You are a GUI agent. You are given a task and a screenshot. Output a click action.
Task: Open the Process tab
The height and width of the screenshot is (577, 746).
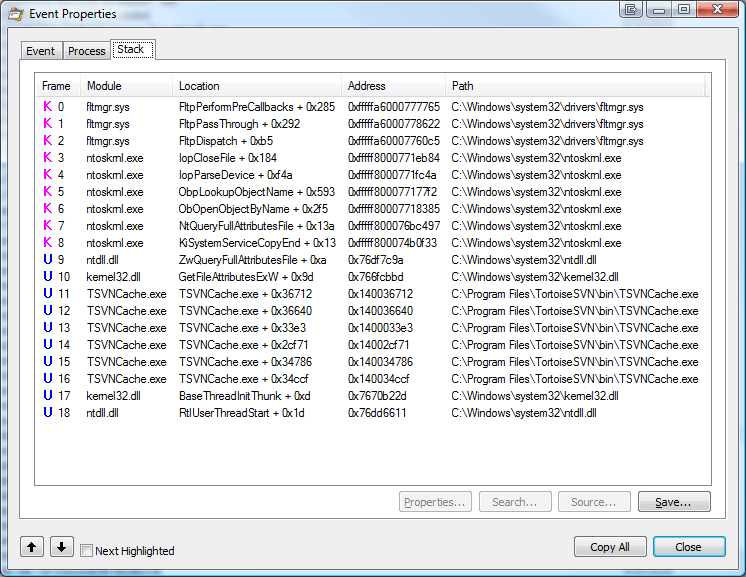coord(86,51)
